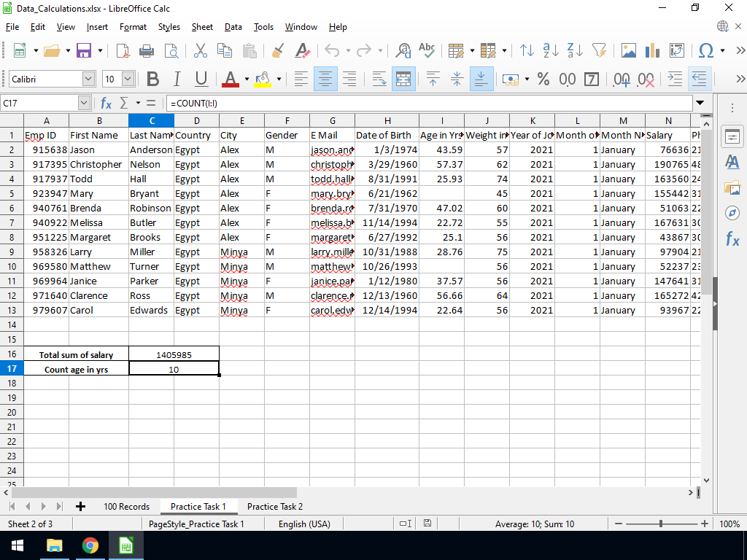
Task: Toggle Align Left
Action: pyautogui.click(x=301, y=79)
